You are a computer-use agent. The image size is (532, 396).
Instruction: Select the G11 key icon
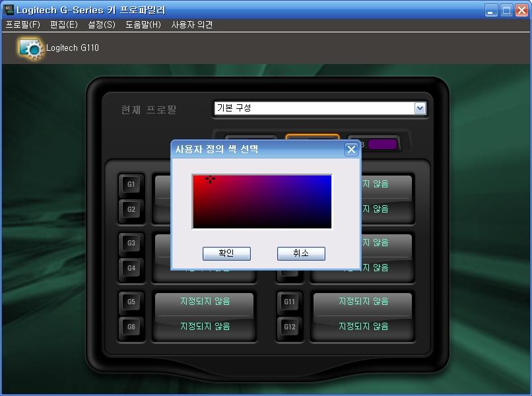289,302
